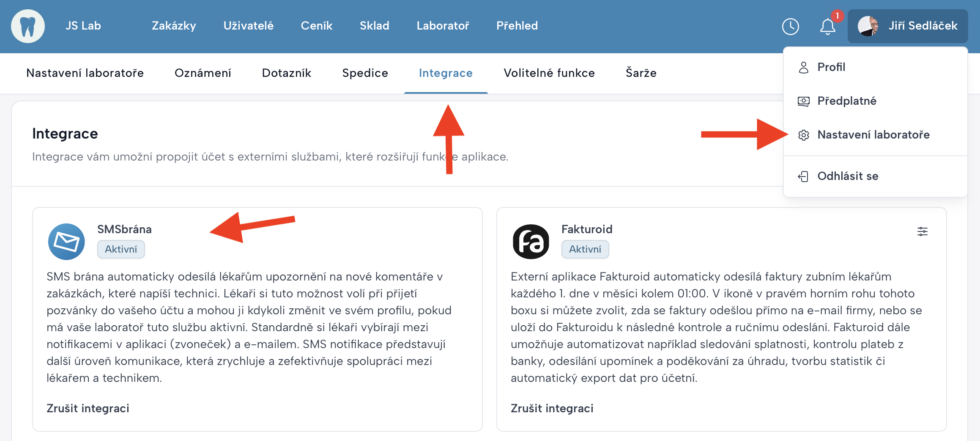Open Fakturoid settings sliders icon
This screenshot has height=441, width=980.
click(922, 231)
